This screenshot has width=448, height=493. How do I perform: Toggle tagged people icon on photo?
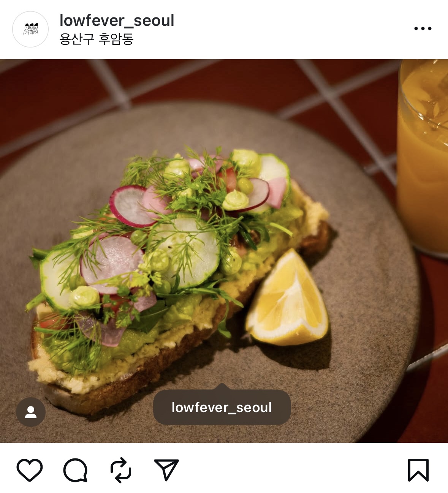click(31, 412)
